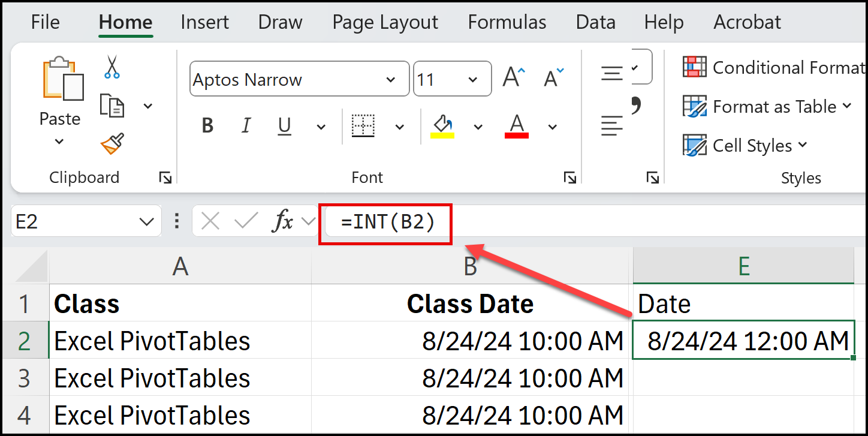868x436 pixels.
Task: Apply red font color
Action: [516, 127]
